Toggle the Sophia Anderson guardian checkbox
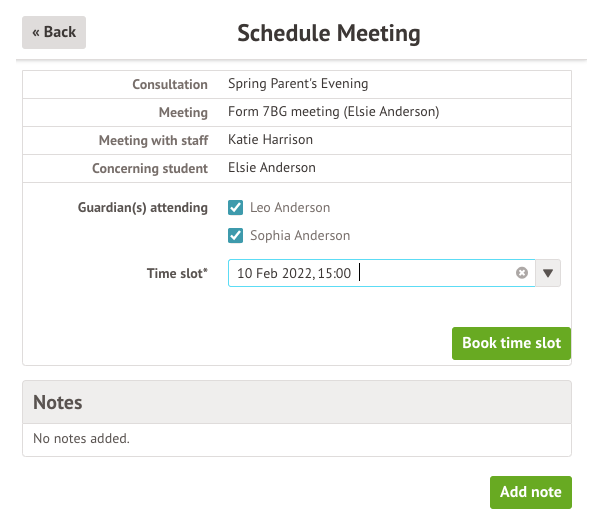 click(236, 236)
